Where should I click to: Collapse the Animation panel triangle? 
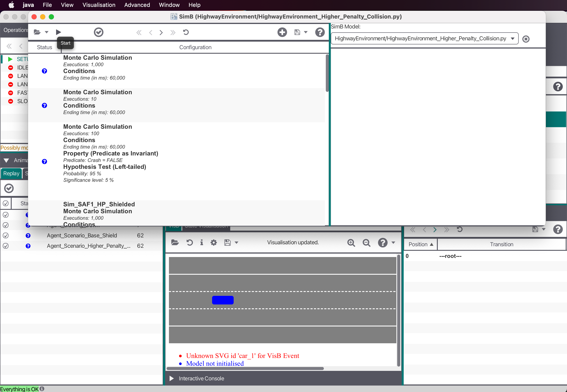(6, 160)
